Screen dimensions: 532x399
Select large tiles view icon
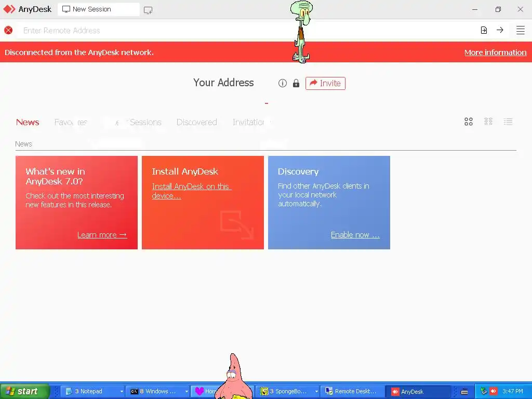pos(469,122)
